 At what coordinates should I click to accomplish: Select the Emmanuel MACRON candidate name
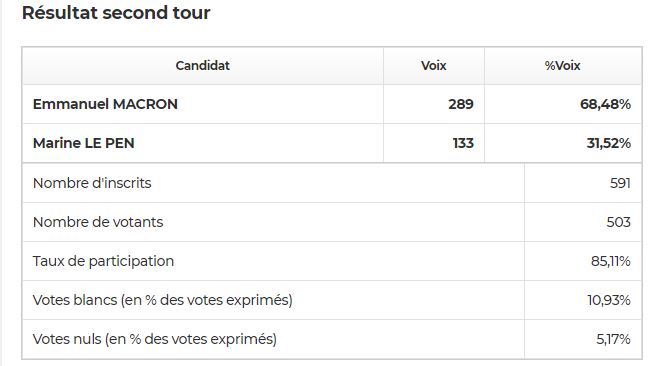105,104
